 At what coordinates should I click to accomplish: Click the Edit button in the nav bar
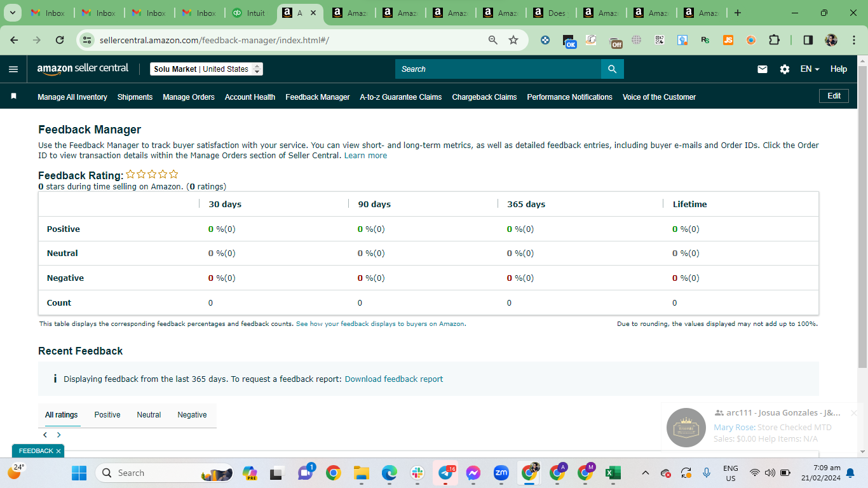(x=834, y=96)
